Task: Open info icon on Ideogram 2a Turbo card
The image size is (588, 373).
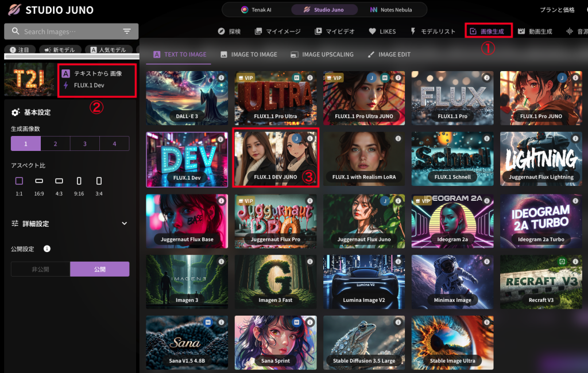Action: [x=575, y=200]
